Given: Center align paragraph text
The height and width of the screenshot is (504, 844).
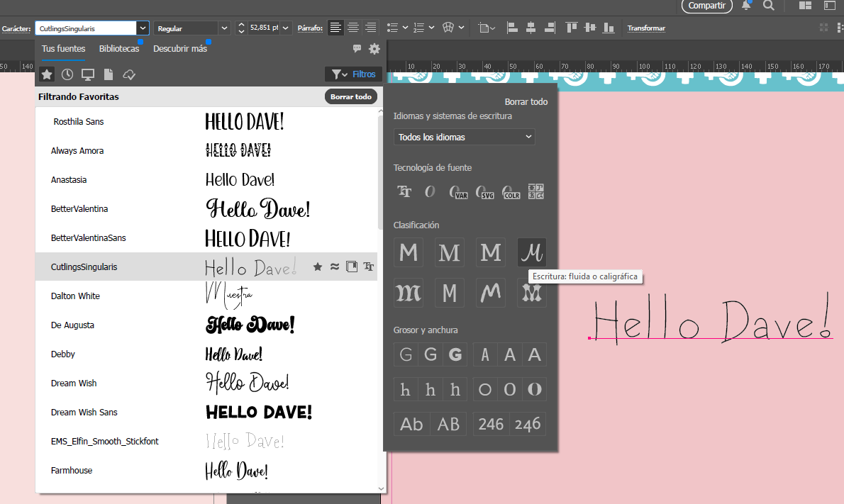Looking at the screenshot, I should 353,28.
